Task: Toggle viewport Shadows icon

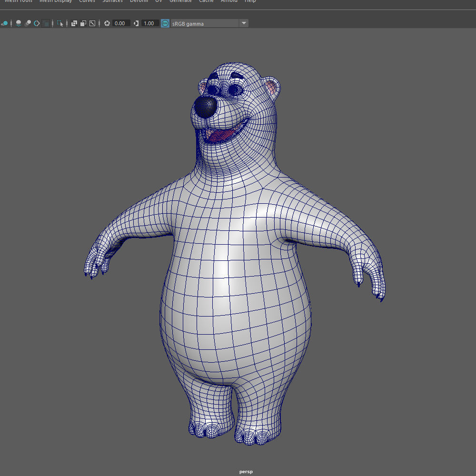Action: pyautogui.click(x=19, y=23)
